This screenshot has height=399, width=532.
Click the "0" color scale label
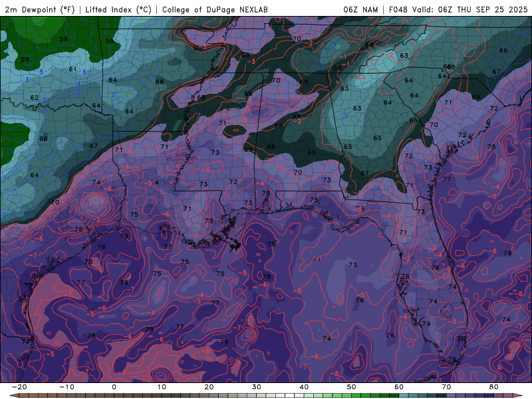click(114, 387)
